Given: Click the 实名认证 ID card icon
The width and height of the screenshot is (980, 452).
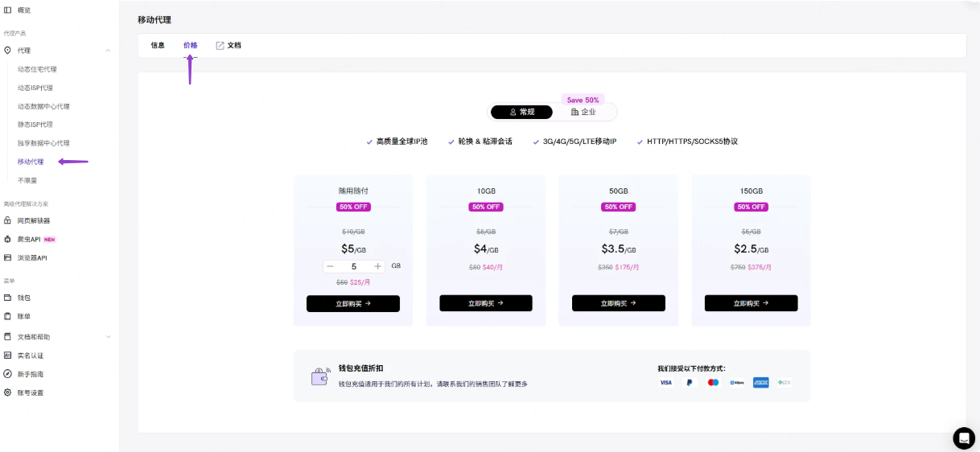Looking at the screenshot, I should [x=8, y=355].
